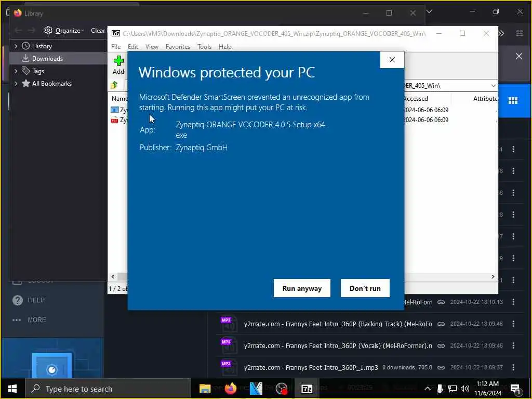The width and height of the screenshot is (532, 399).
Task: Select Frannys Feet Vocals file name
Action: [x=338, y=345]
